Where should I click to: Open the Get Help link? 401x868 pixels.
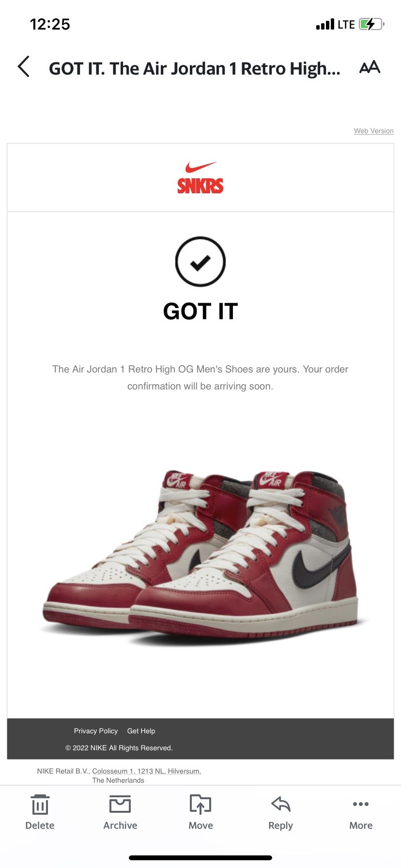click(141, 731)
